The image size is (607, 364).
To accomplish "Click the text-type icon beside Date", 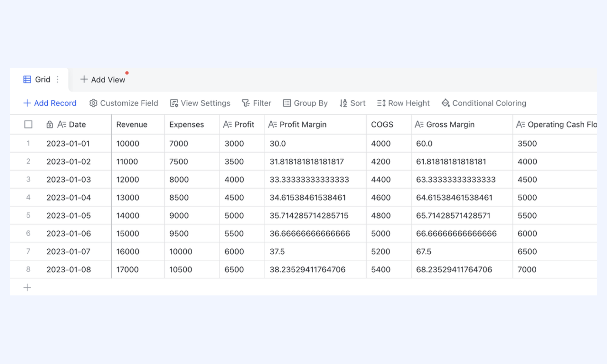I will [x=62, y=124].
